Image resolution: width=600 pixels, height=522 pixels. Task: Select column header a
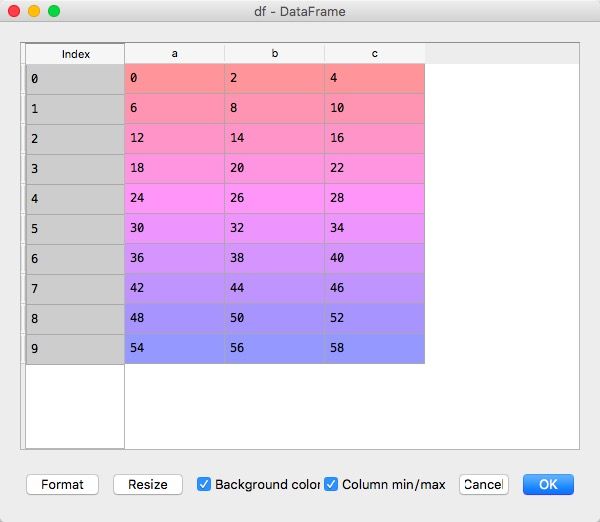point(174,54)
